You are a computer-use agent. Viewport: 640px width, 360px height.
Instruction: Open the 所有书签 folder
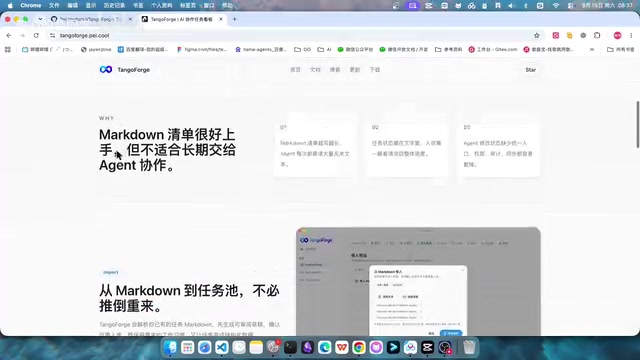620,49
